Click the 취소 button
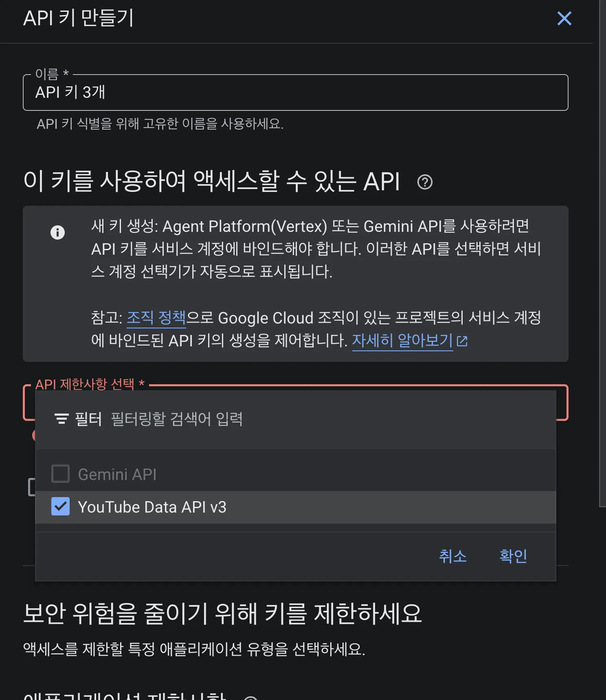Image resolution: width=606 pixels, height=700 pixels. (453, 556)
